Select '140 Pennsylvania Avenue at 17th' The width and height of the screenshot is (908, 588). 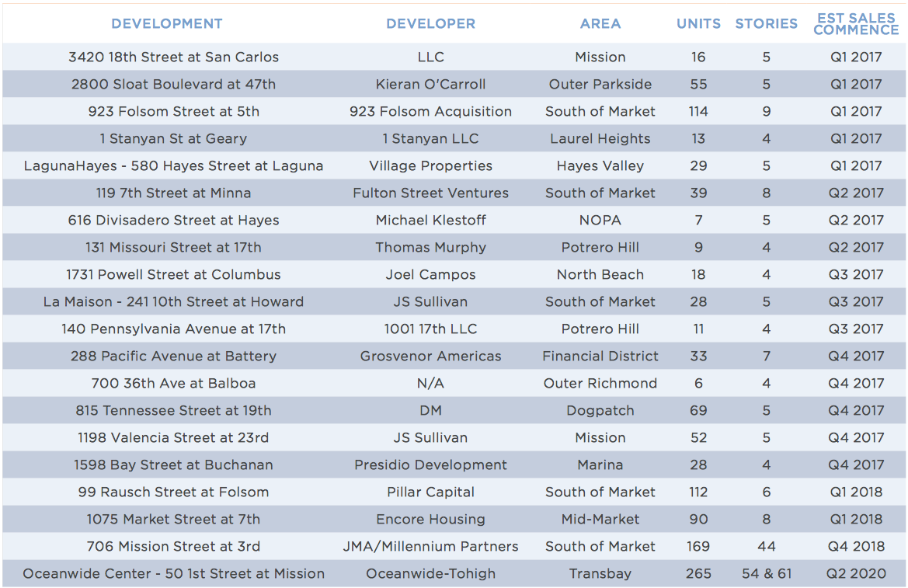click(173, 329)
